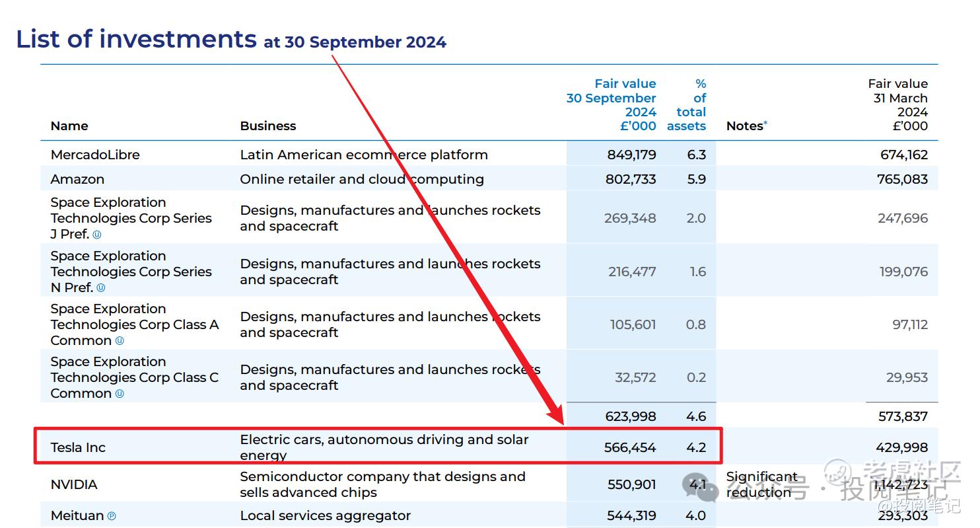Select Tesla's fair value 566,454
980x528 pixels.
(x=630, y=447)
